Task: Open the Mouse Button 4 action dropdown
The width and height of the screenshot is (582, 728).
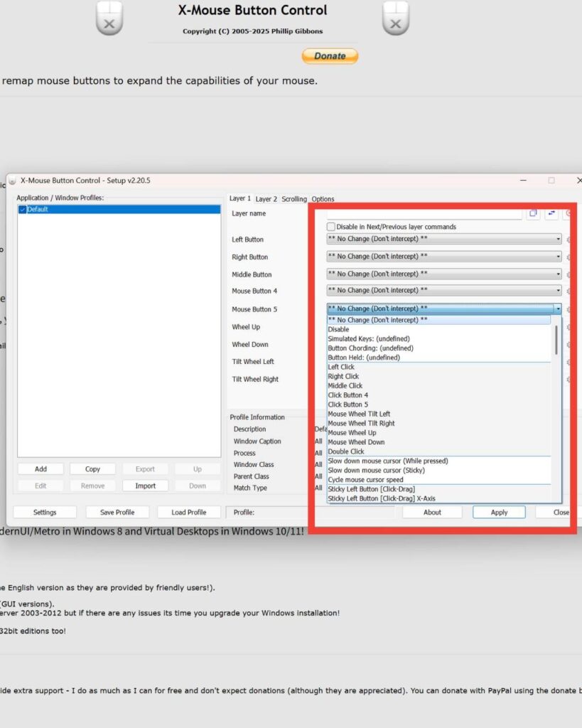Action: coord(444,290)
